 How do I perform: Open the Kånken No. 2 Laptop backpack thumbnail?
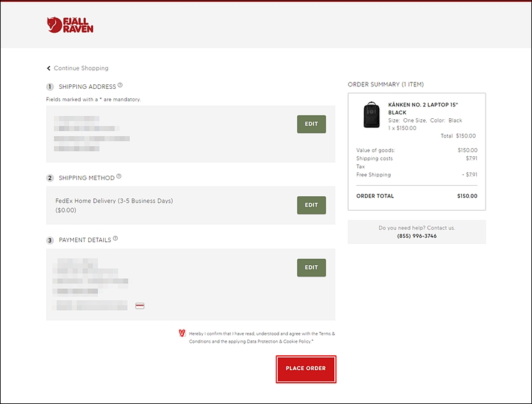point(372,114)
